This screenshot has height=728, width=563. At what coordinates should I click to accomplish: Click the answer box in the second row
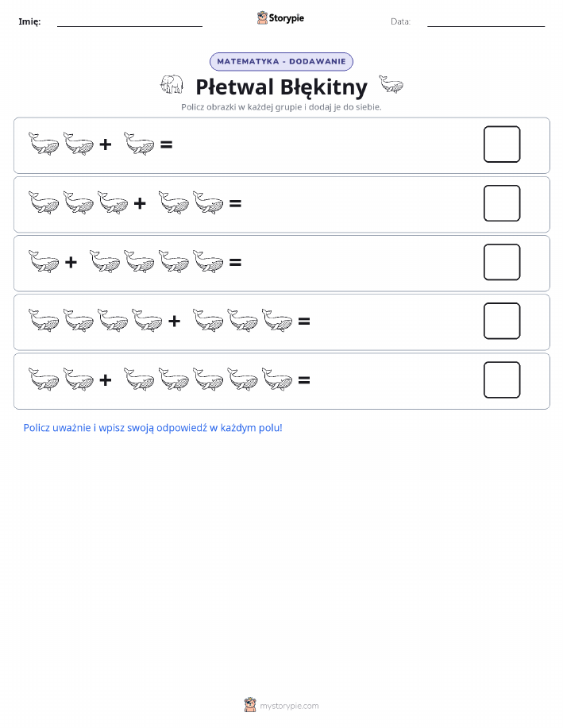pyautogui.click(x=502, y=203)
